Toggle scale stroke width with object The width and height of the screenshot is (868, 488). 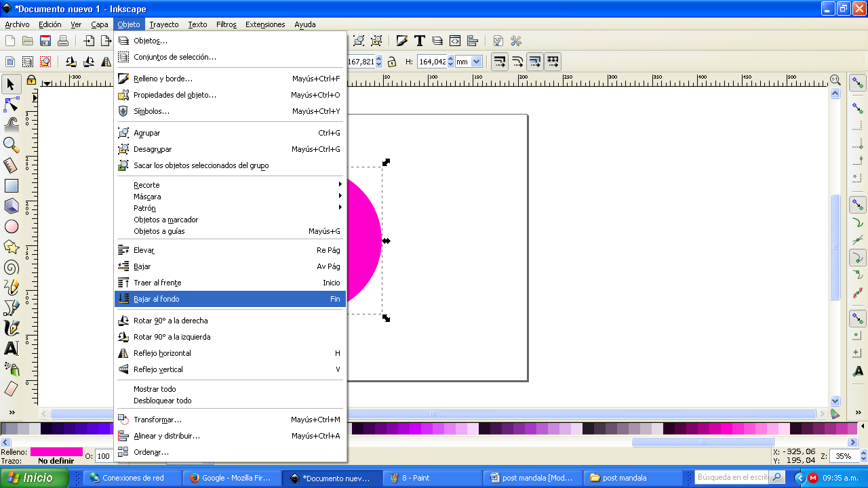point(500,62)
